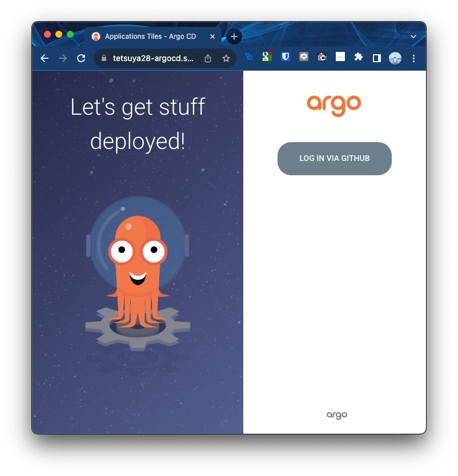
Task: Click the orange argo logo
Action: (x=334, y=106)
